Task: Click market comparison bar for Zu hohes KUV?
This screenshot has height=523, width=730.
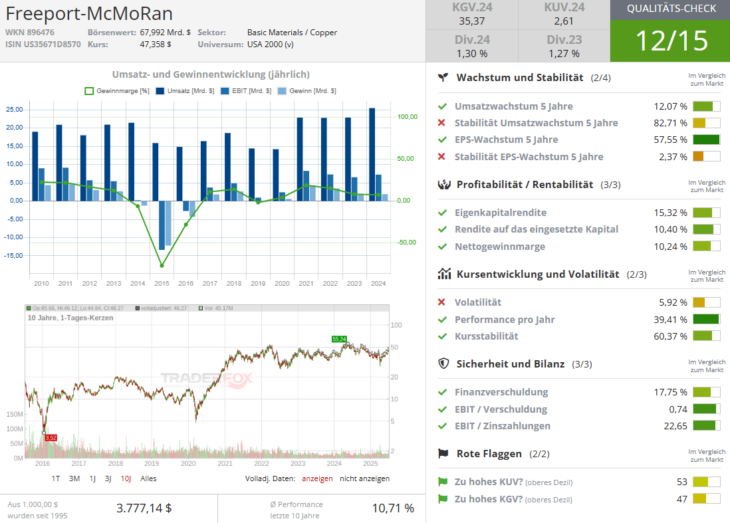Action: [706, 482]
